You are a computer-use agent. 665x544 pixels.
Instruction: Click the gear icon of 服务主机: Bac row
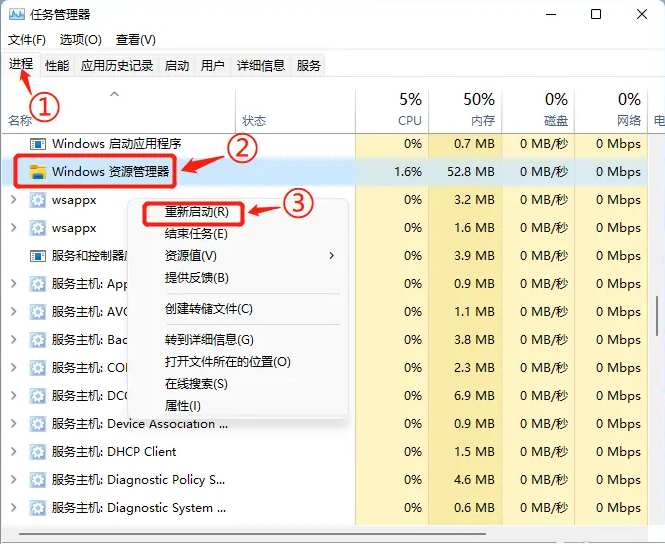coord(38,340)
